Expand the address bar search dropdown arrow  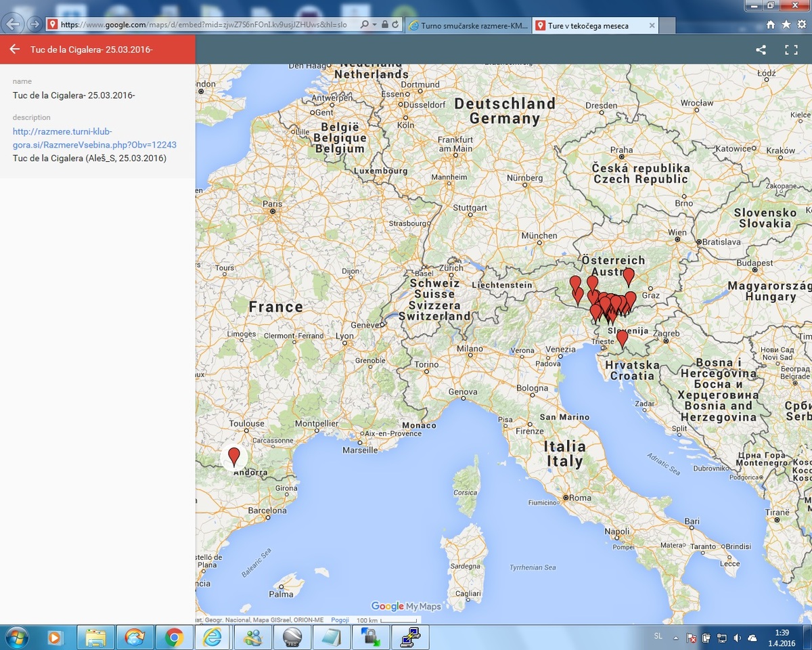pyautogui.click(x=374, y=25)
